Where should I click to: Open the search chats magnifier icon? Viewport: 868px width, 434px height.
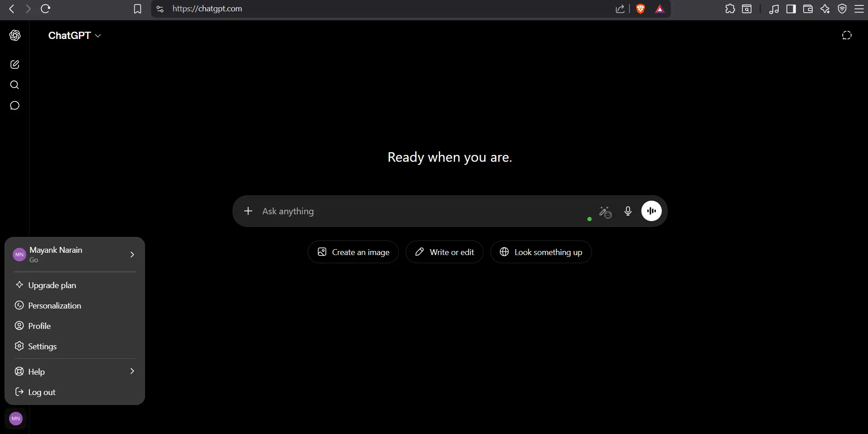(x=15, y=85)
